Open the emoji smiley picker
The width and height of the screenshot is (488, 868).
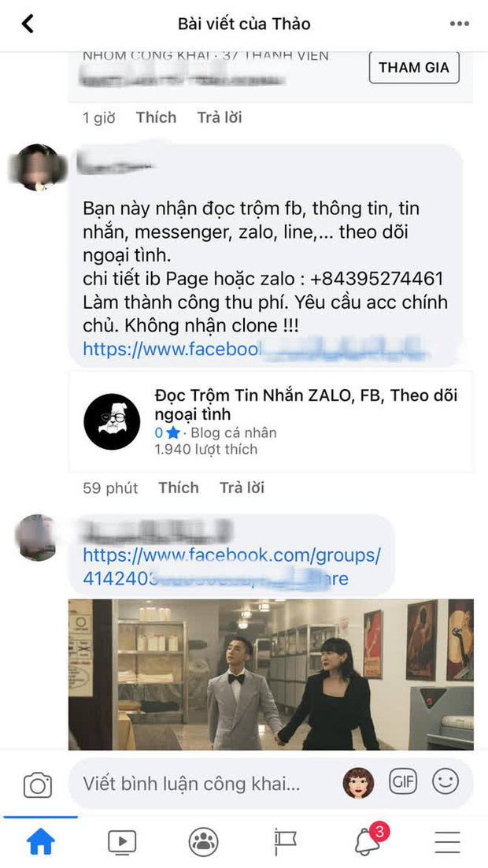coord(445,781)
